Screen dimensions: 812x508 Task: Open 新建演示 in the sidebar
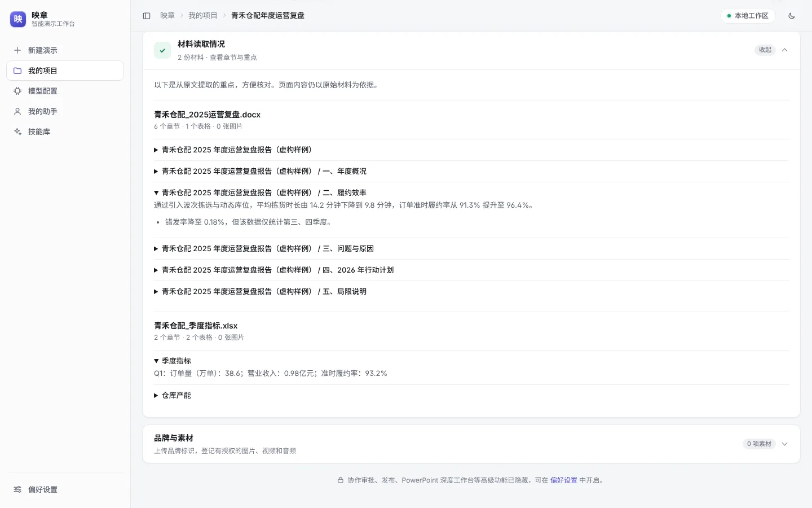(65, 50)
